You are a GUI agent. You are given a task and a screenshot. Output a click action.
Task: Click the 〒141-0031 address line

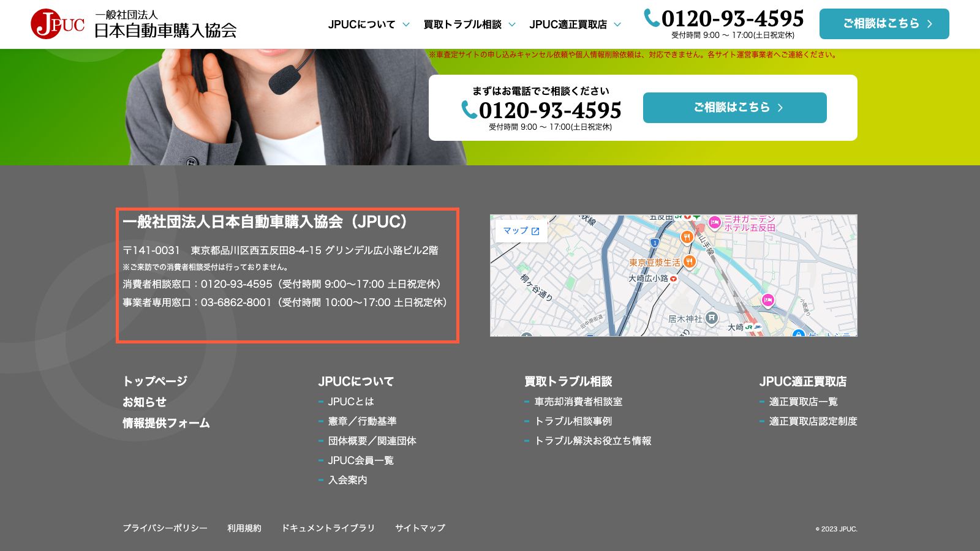(281, 250)
